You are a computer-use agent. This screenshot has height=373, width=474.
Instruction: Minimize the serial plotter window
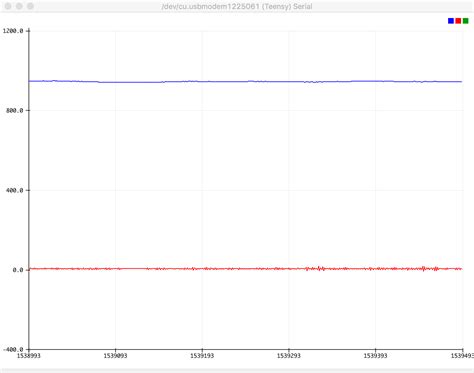click(x=19, y=6)
